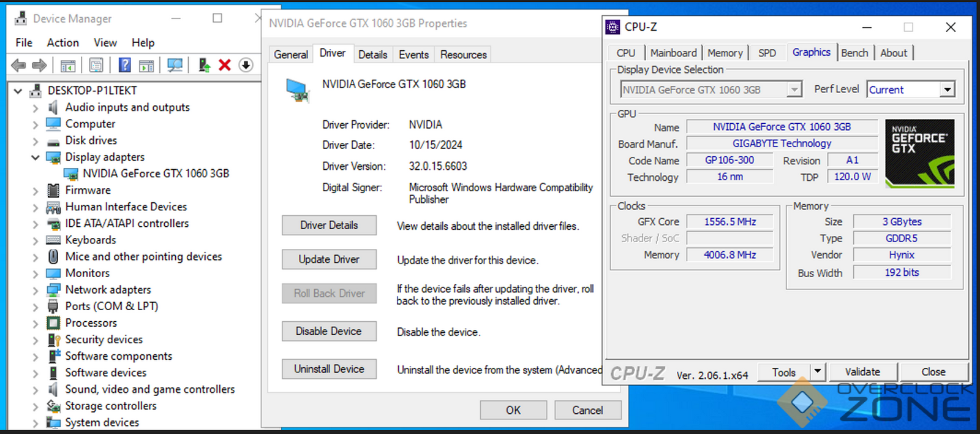This screenshot has height=434, width=980.
Task: Click the Help icon in Device Manager toolbar
Action: 124,65
